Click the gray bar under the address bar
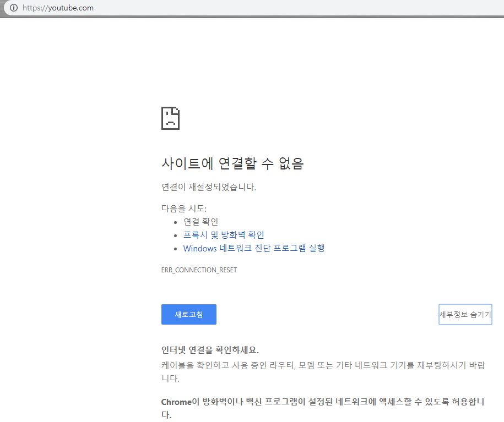Image resolution: width=504 pixels, height=422 pixels. point(252,17)
